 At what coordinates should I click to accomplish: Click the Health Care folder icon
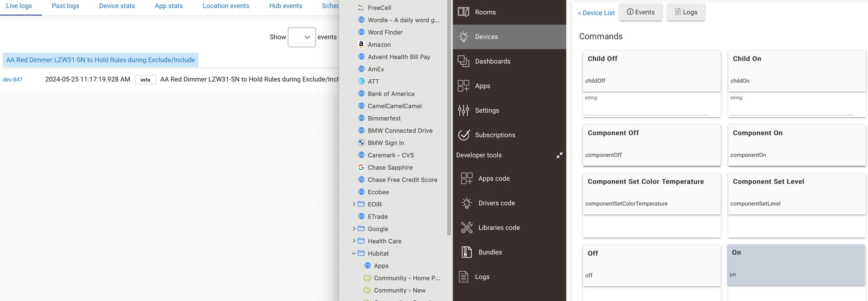coord(361,241)
